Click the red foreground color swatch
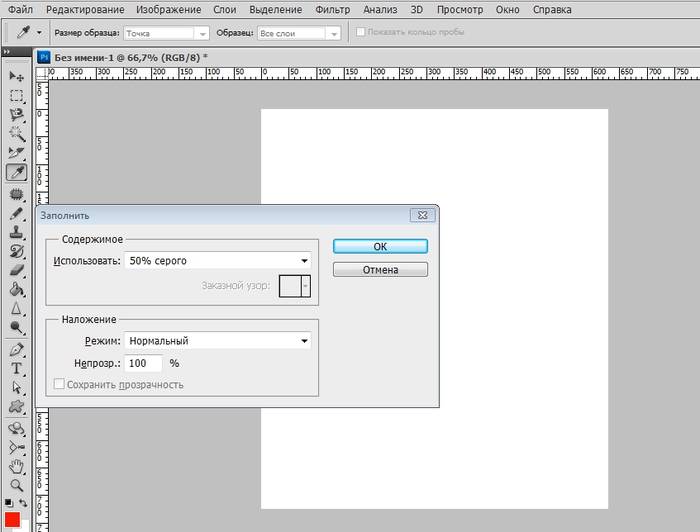This screenshot has width=700, height=532. tap(14, 519)
